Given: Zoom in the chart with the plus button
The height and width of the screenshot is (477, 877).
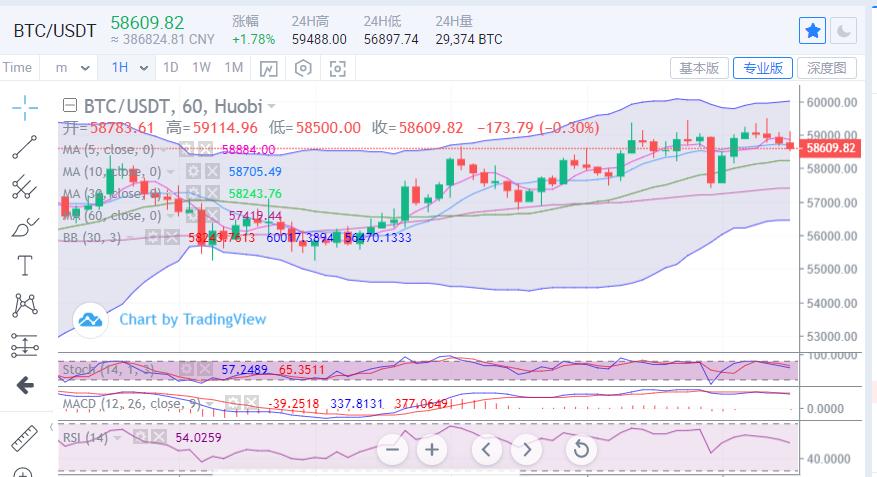Looking at the screenshot, I should coord(432,449).
